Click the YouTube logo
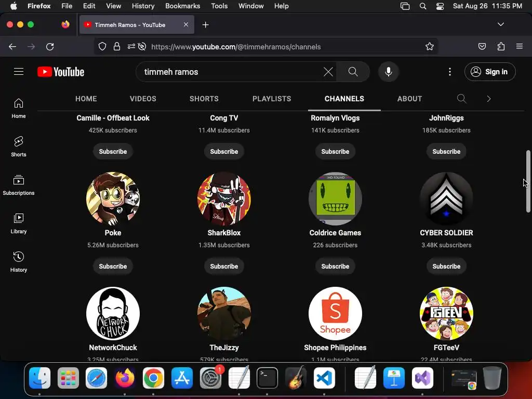 61,72
